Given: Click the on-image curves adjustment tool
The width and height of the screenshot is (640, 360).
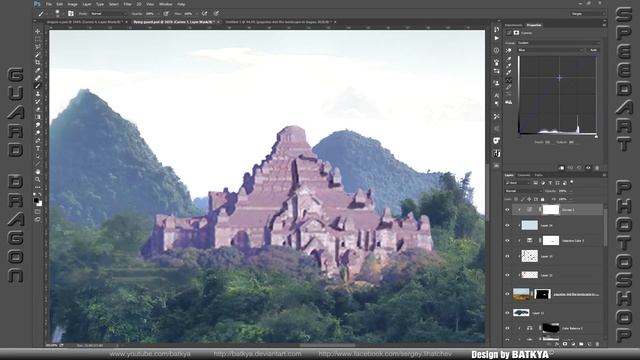Looking at the screenshot, I should pos(509,50).
